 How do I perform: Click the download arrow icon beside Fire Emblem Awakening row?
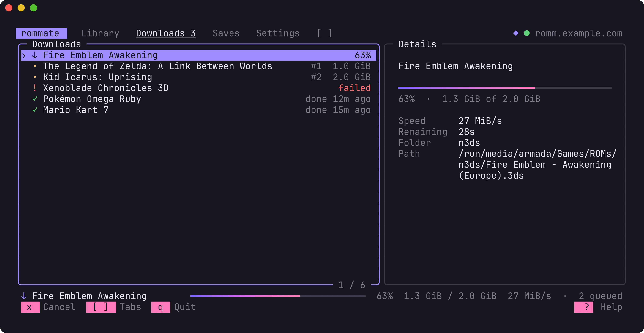point(35,55)
